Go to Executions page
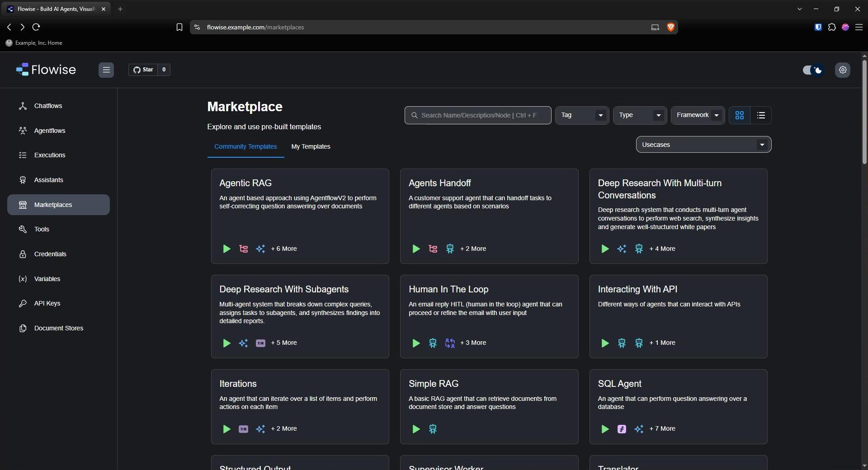This screenshot has height=470, width=868. [x=58, y=155]
